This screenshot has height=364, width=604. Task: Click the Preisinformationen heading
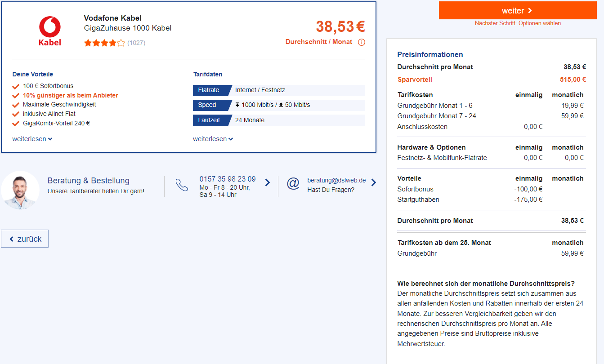(430, 54)
